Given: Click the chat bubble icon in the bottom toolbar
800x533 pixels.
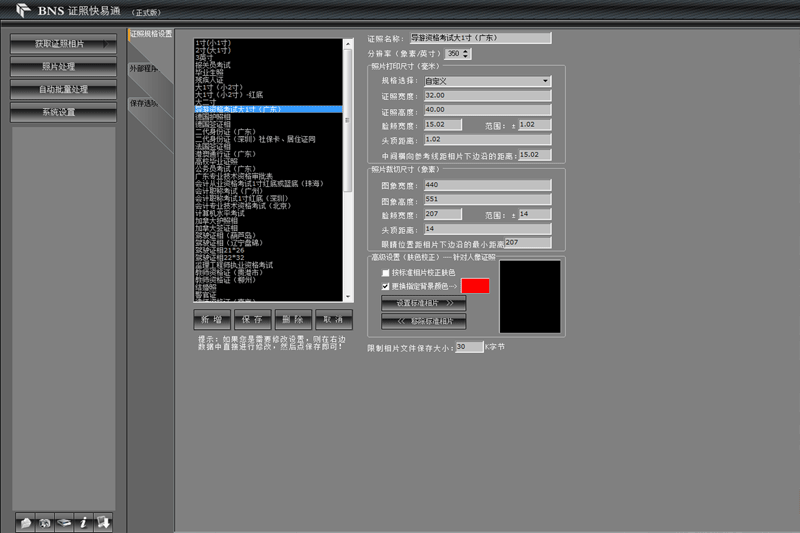Looking at the screenshot, I should [26, 522].
